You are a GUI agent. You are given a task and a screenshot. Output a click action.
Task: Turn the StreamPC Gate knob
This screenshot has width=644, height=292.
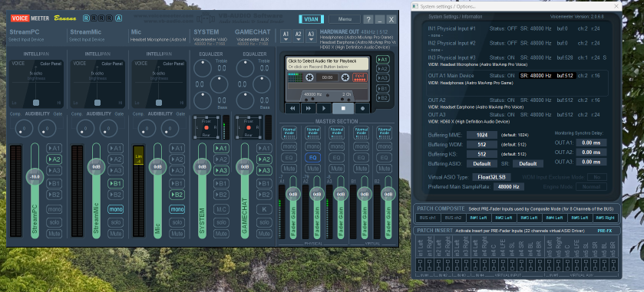point(47,128)
